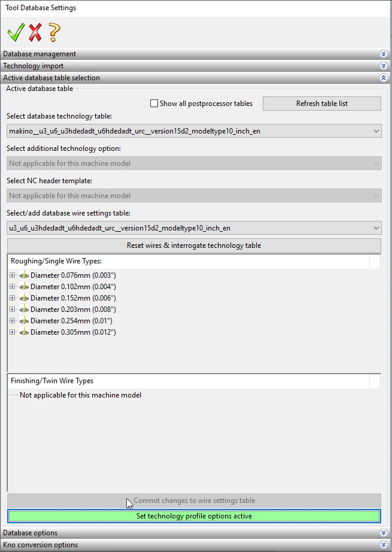Select Diameter 0.305mm (0.012") row
The height and width of the screenshot is (552, 392).
click(x=73, y=332)
